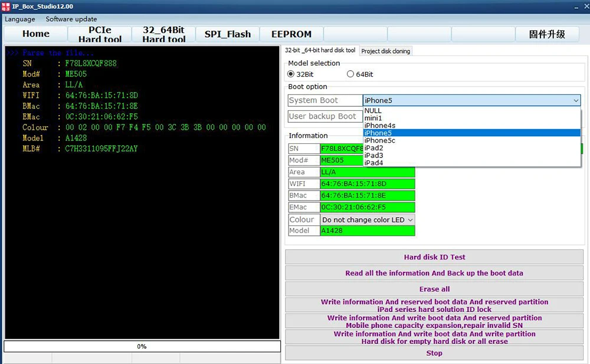Click the Model field showing A1428
The height and width of the screenshot is (364, 590).
click(x=367, y=231)
